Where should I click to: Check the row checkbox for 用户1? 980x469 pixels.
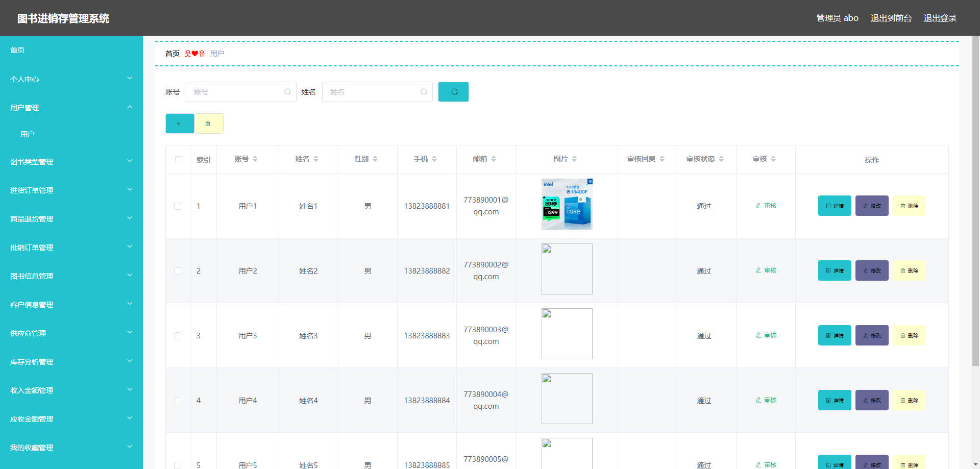point(178,206)
